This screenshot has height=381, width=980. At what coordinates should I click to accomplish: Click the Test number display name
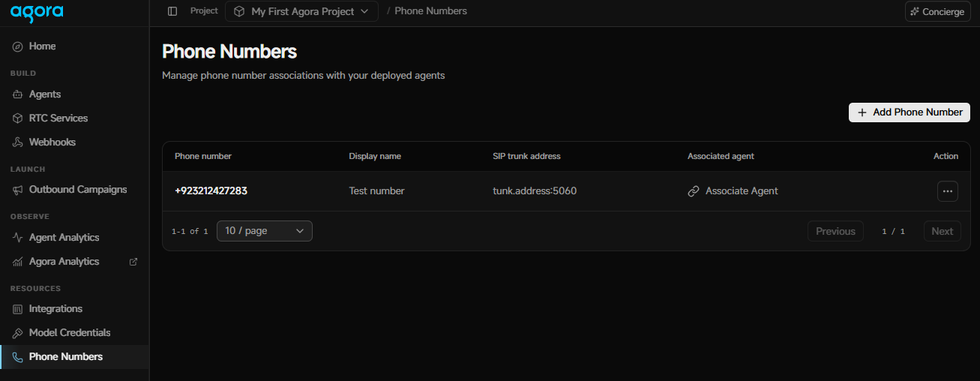coord(376,191)
